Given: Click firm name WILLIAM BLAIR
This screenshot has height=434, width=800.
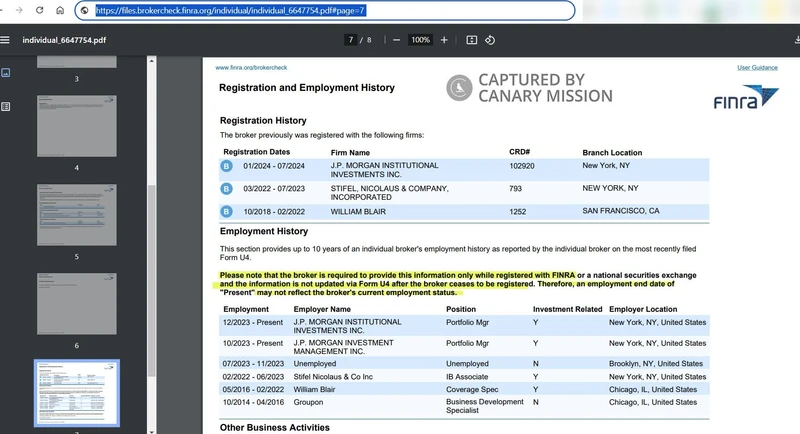Looking at the screenshot, I should [x=358, y=212].
